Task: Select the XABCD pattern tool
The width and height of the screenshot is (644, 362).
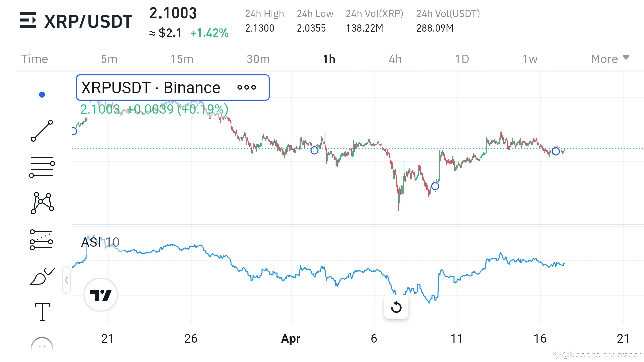Action: point(42,203)
